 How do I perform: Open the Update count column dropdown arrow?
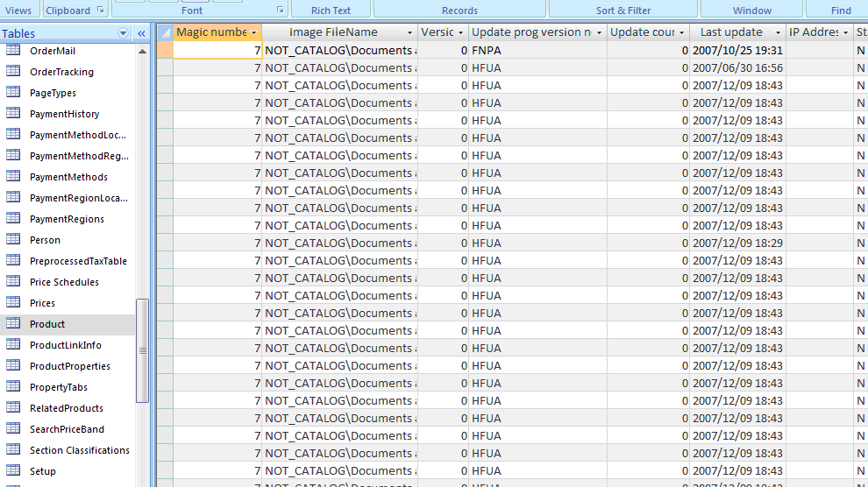pyautogui.click(x=681, y=32)
